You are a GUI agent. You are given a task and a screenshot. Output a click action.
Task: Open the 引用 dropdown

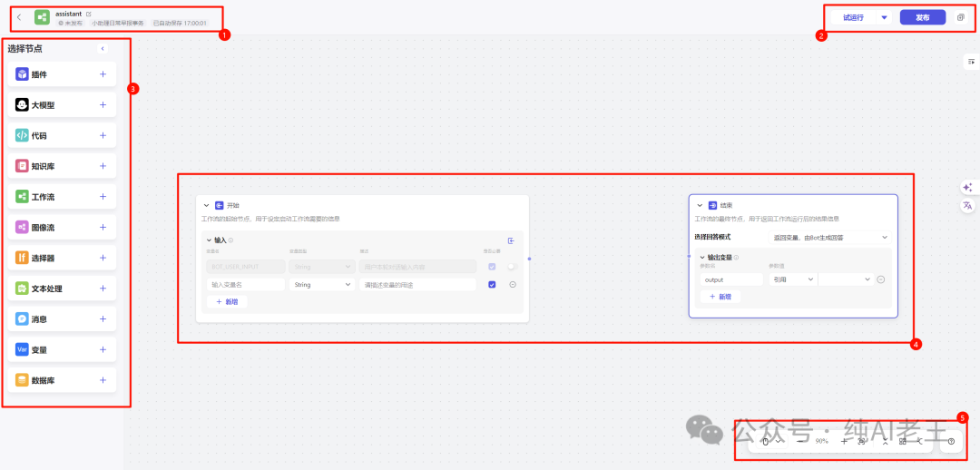pos(792,279)
